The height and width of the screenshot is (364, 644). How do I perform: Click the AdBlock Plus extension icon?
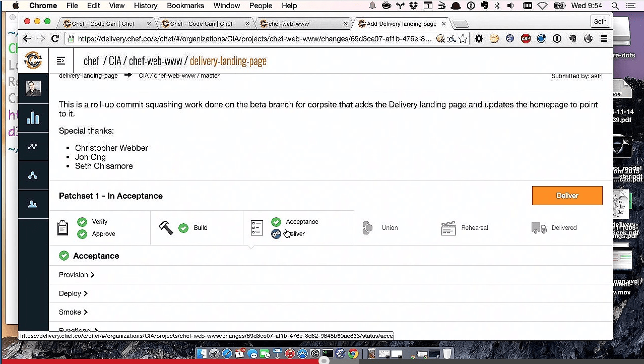pos(526,39)
